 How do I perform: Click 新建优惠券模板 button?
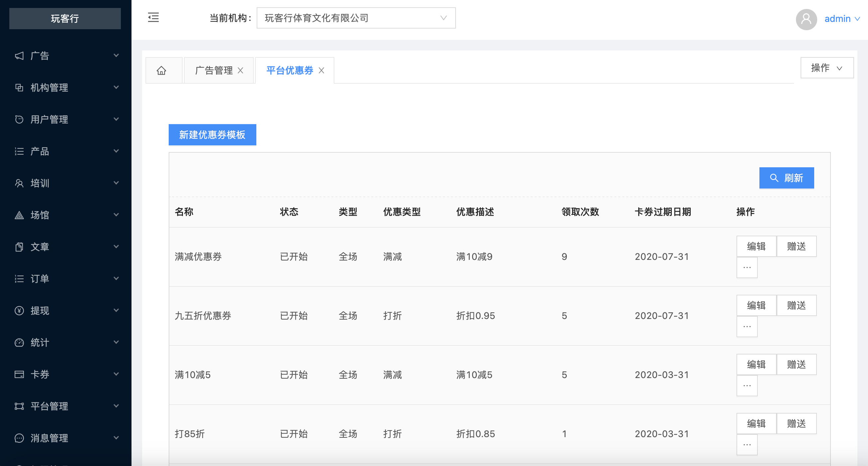click(212, 135)
